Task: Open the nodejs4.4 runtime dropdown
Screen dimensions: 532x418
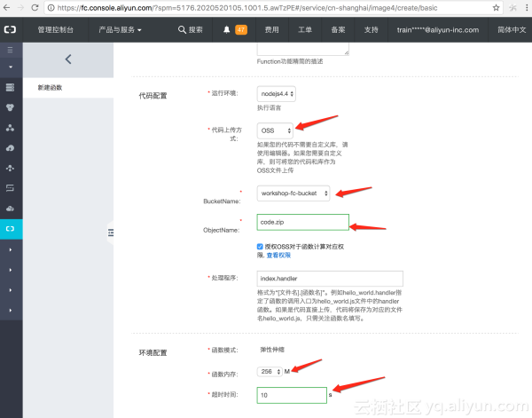Action: coord(277,93)
